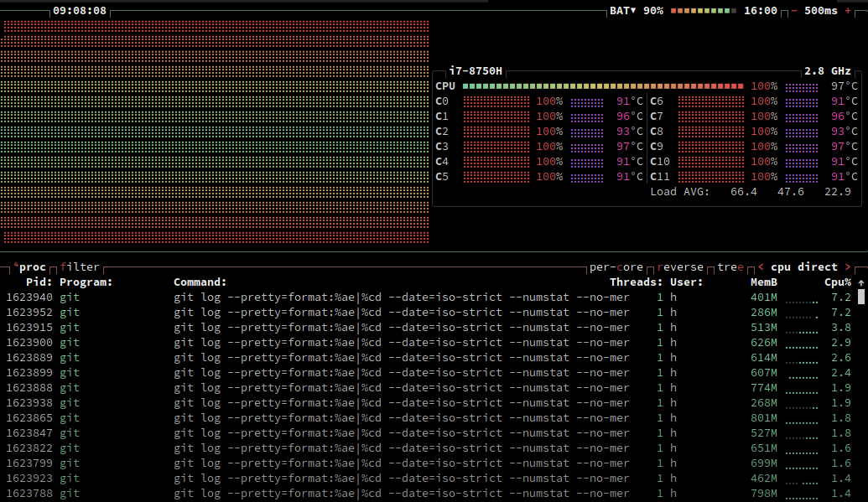
Task: Open the BAT dropdown arrow
Action: click(x=634, y=11)
